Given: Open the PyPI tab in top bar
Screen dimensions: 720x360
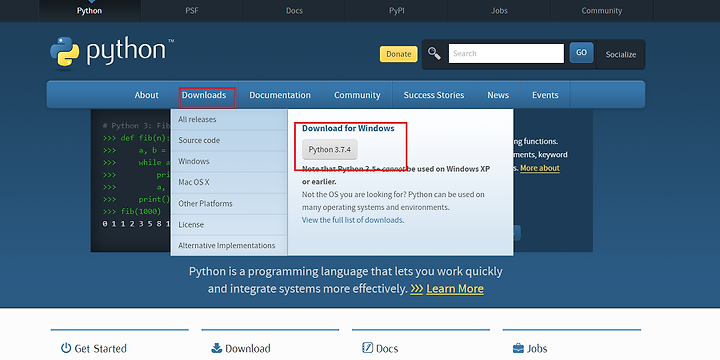Looking at the screenshot, I should [397, 11].
